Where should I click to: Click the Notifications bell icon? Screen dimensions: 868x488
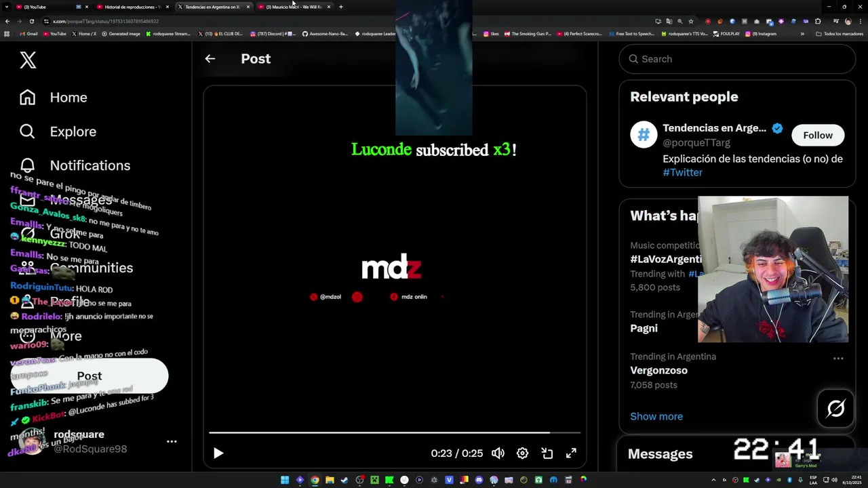pyautogui.click(x=27, y=165)
